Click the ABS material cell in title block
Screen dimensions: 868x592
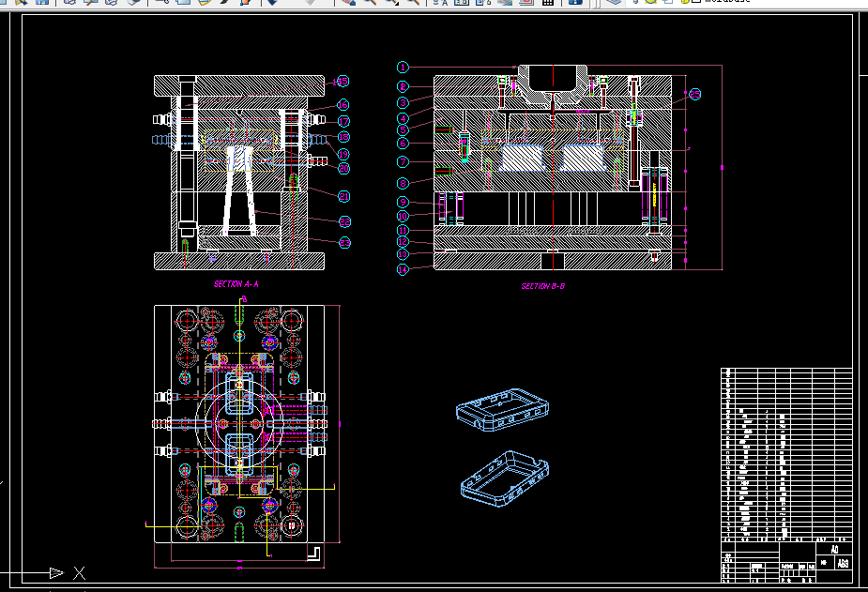pyautogui.click(x=843, y=563)
